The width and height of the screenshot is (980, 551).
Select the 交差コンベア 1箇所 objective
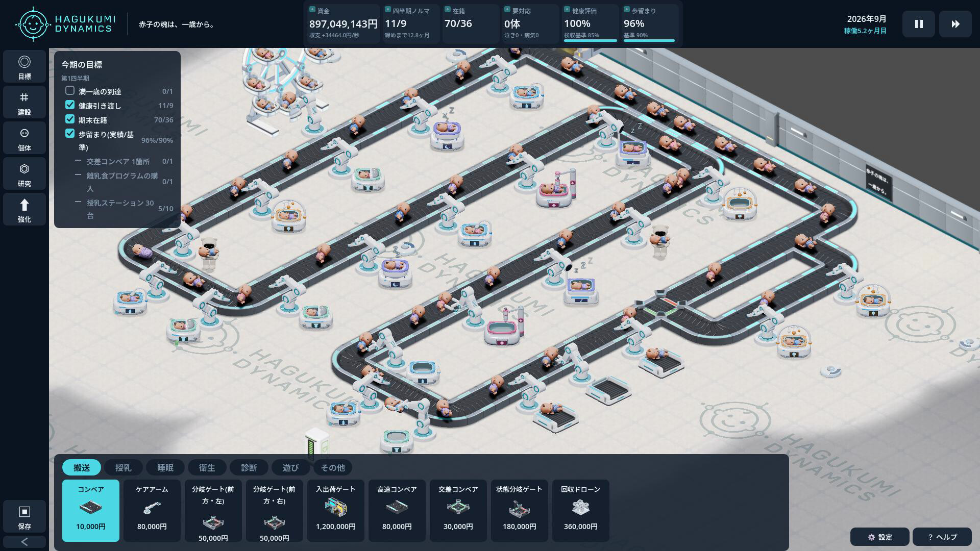[x=124, y=161]
